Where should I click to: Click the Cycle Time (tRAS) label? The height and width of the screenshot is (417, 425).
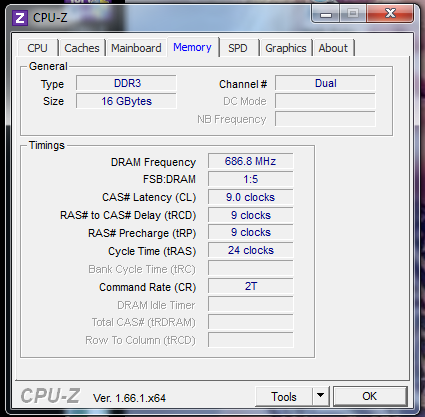pos(152,251)
